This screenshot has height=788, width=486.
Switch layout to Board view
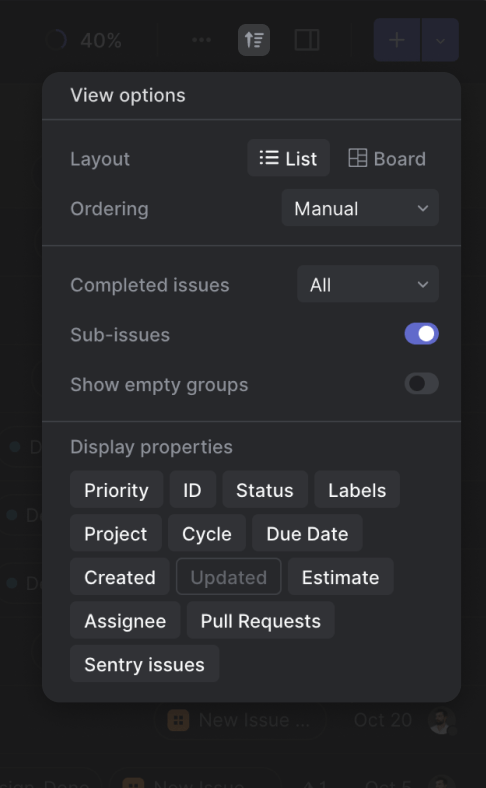(386, 158)
